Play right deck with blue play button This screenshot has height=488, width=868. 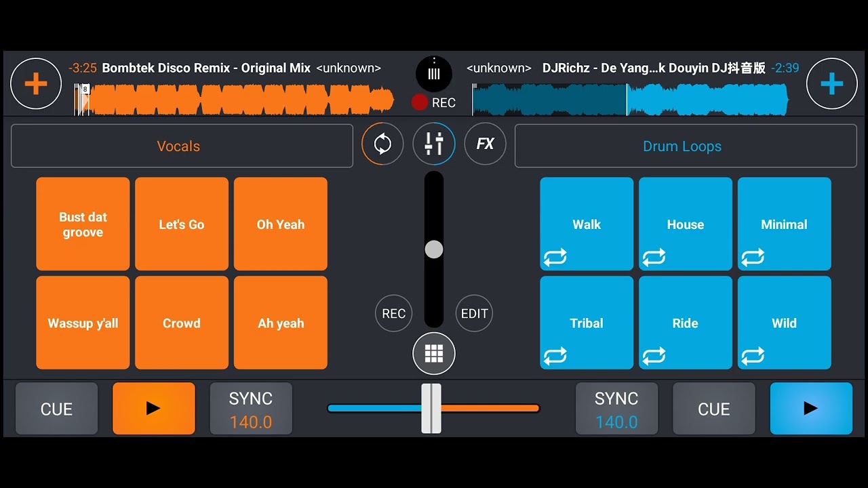click(811, 409)
